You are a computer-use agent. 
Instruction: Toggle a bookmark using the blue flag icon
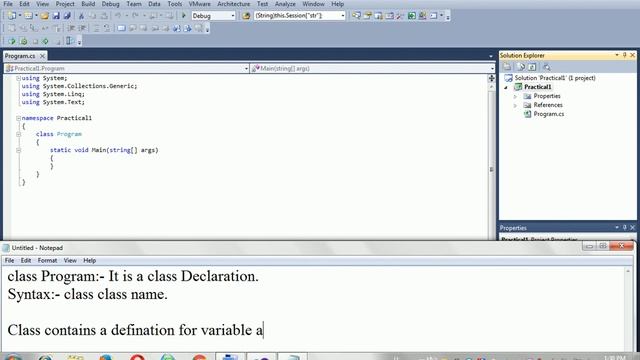pos(121,28)
